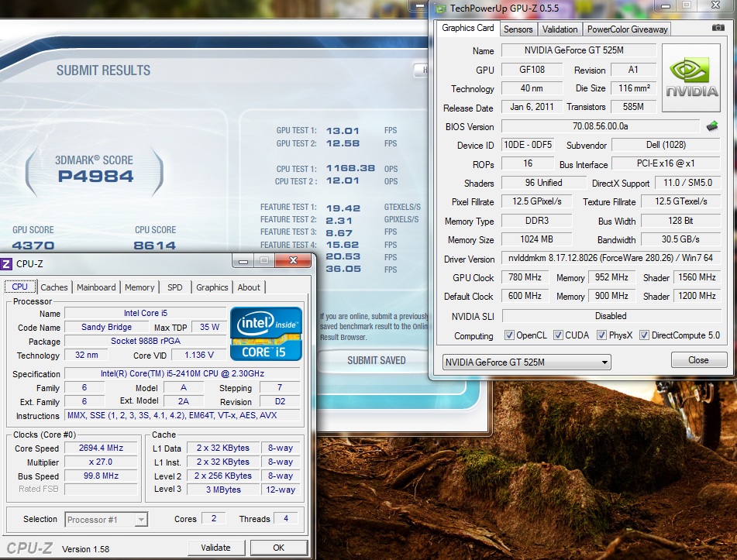Click the Bandwidth value 30.5 GB/s
737x560 pixels.
tap(680, 239)
